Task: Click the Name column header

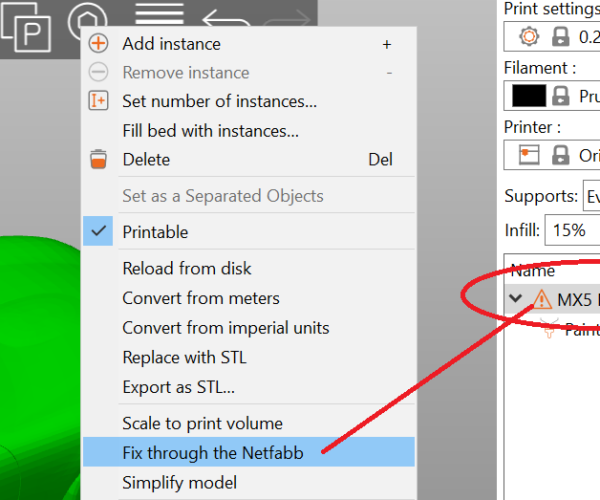Action: [x=532, y=270]
